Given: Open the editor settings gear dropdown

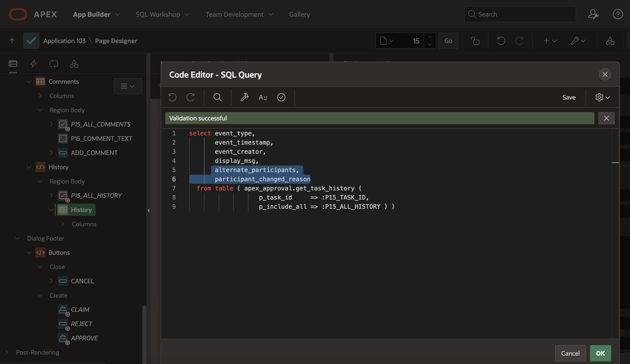Looking at the screenshot, I should (x=602, y=97).
